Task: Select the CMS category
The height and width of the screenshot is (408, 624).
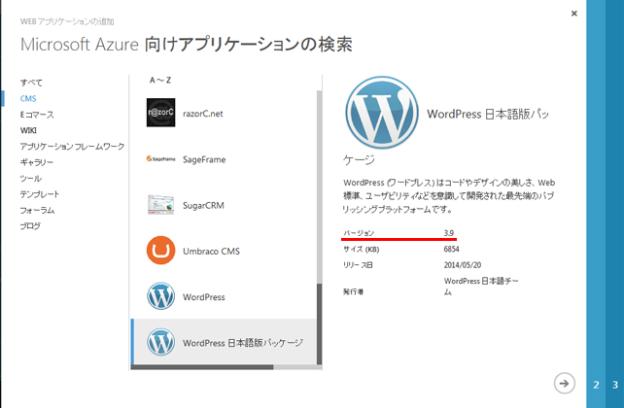Action: 28,98
